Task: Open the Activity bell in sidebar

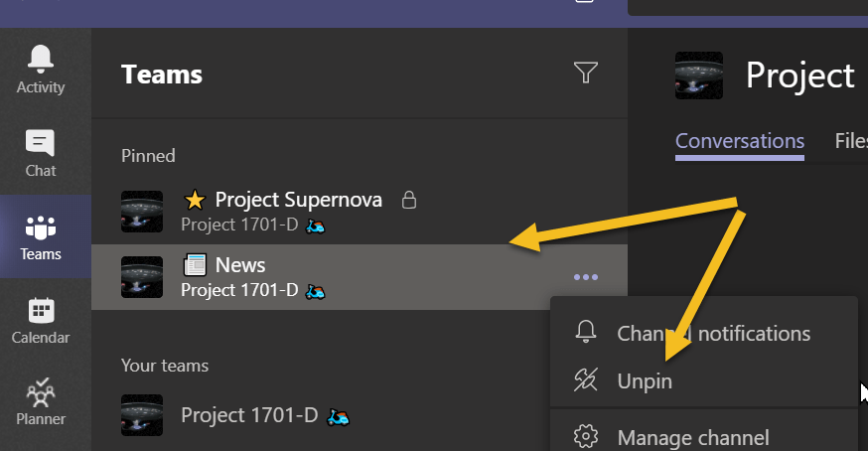Action: [x=41, y=70]
